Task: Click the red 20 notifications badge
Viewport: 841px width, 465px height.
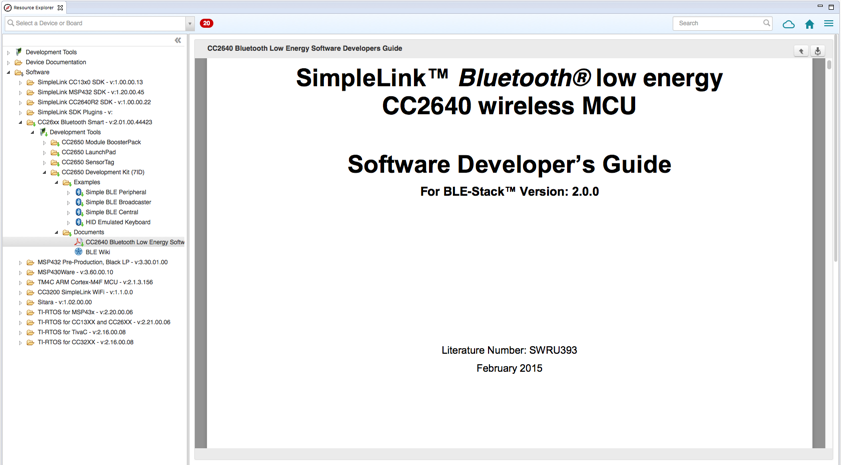Action: pyautogui.click(x=206, y=23)
